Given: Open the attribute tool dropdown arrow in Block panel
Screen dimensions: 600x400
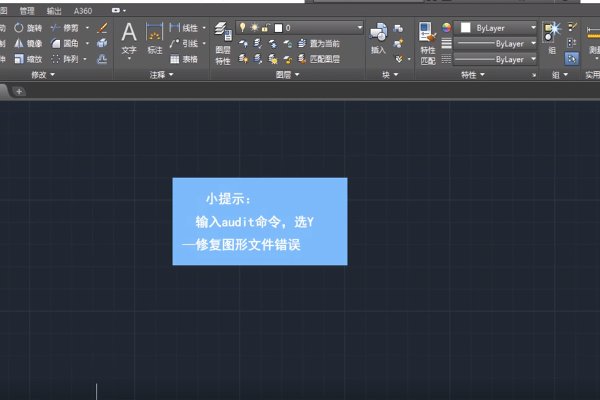Looking at the screenshot, I should [x=409, y=59].
